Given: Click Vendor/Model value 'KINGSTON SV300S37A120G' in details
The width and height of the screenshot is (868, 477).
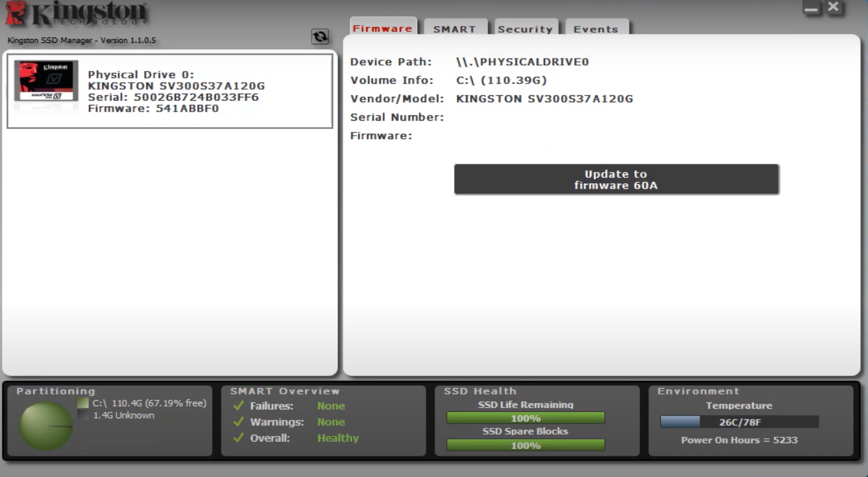Looking at the screenshot, I should tap(544, 99).
